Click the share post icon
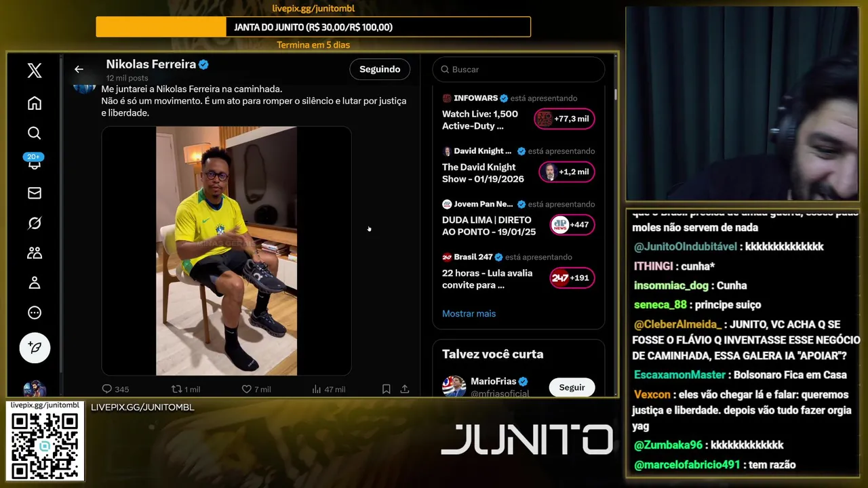The height and width of the screenshot is (488, 868). coord(405,389)
